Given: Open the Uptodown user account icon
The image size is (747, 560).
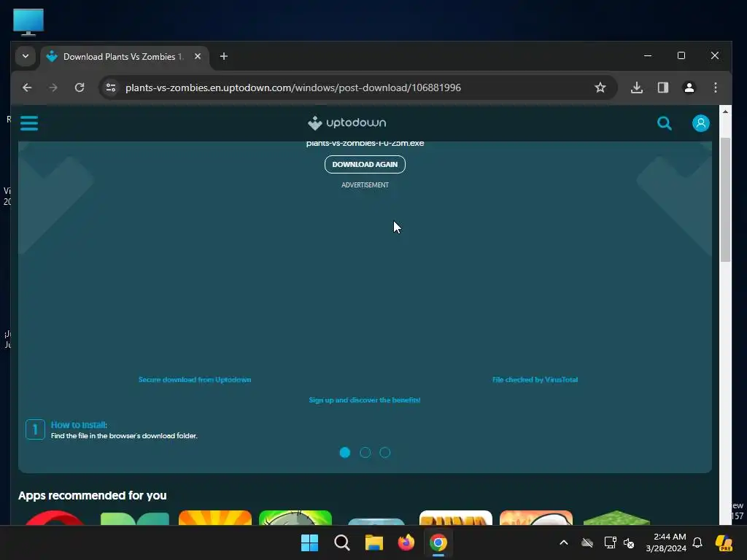Looking at the screenshot, I should (x=701, y=123).
